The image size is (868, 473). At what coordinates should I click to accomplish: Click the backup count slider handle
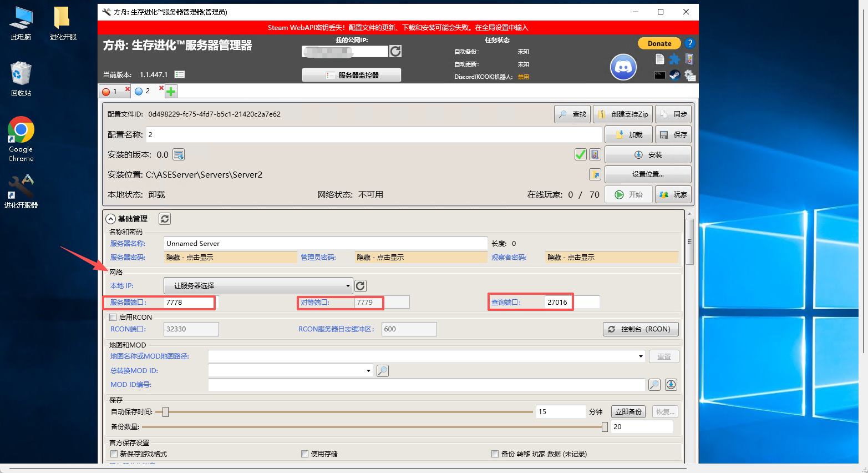(605, 427)
